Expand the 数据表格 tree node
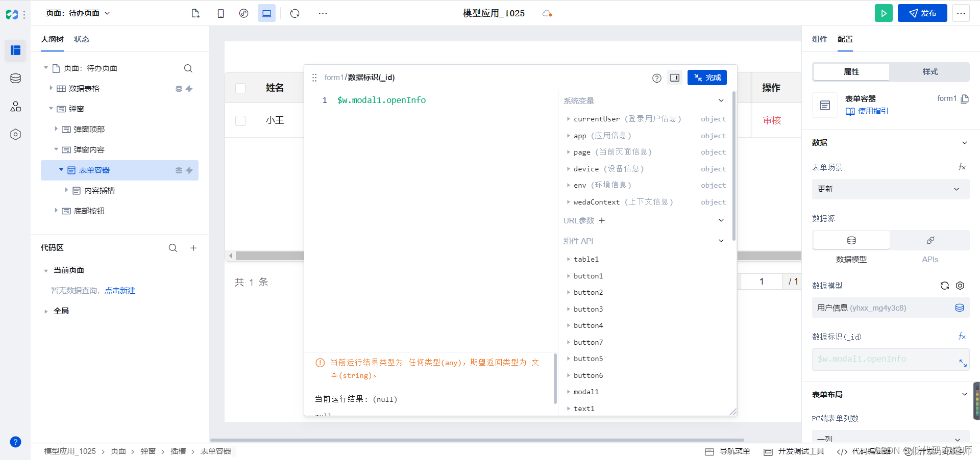The width and height of the screenshot is (980, 460). coord(51,88)
